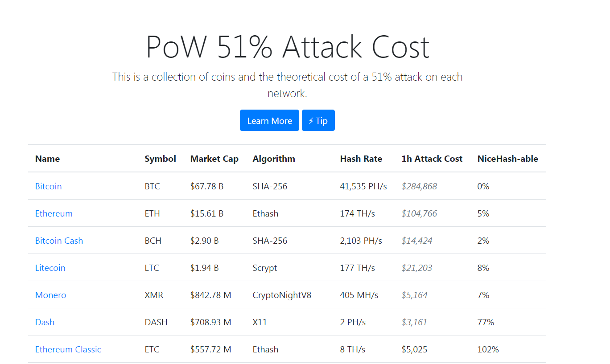Open the Litecoin link

tap(50, 268)
